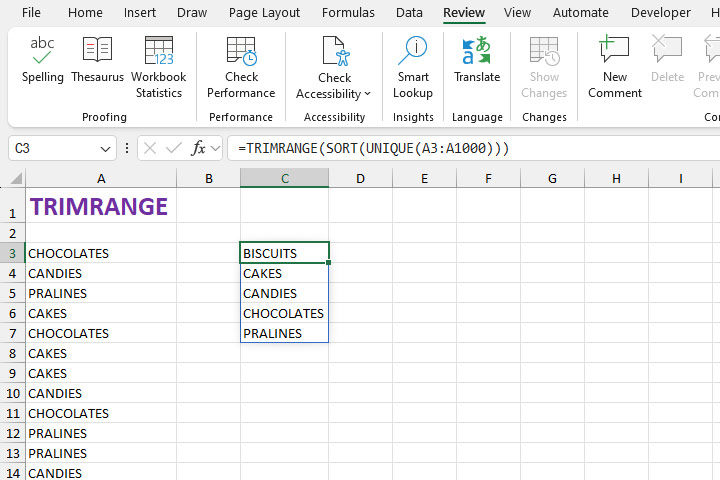This screenshot has height=480, width=720.
Task: Open Workbook Statistics
Action: pyautogui.click(x=159, y=68)
